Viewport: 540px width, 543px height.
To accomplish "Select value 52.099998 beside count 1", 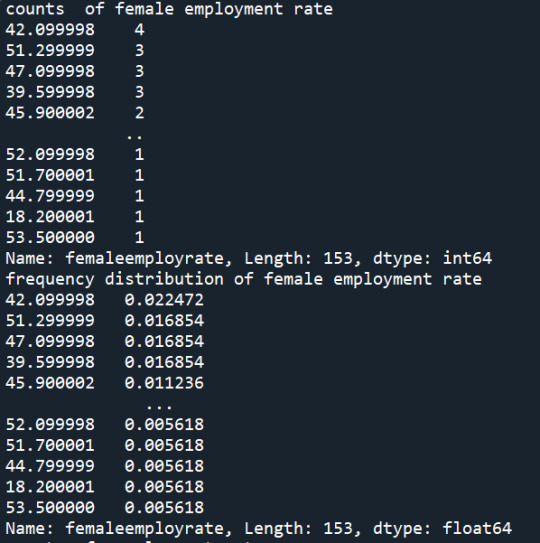I will (50, 154).
